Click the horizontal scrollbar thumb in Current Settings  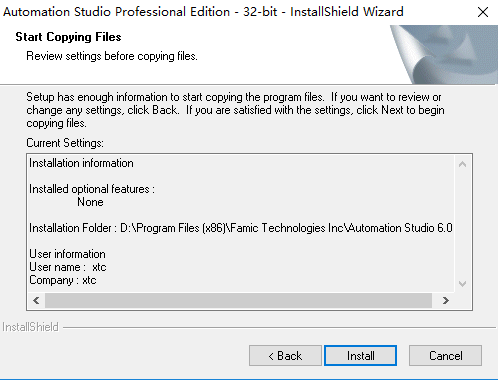(238, 301)
